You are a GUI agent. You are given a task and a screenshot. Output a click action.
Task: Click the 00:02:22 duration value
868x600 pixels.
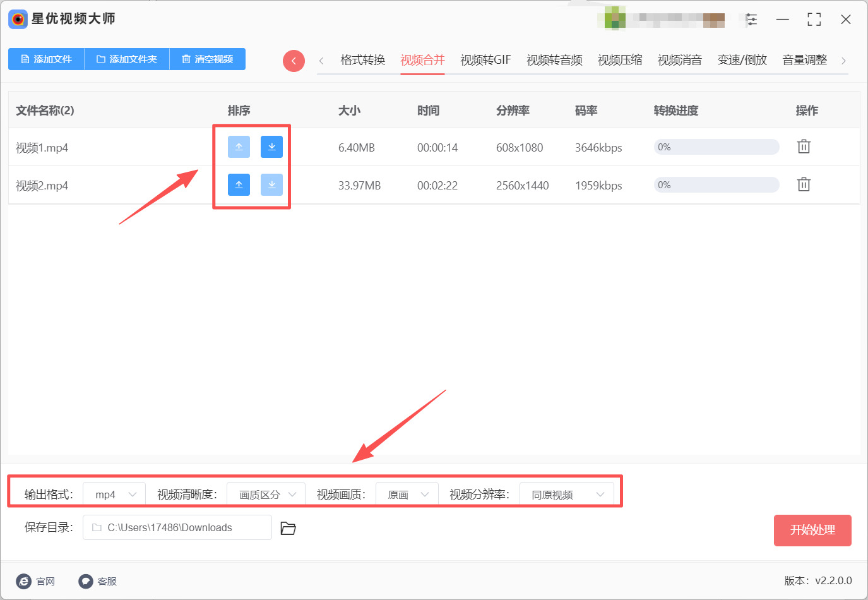437,186
